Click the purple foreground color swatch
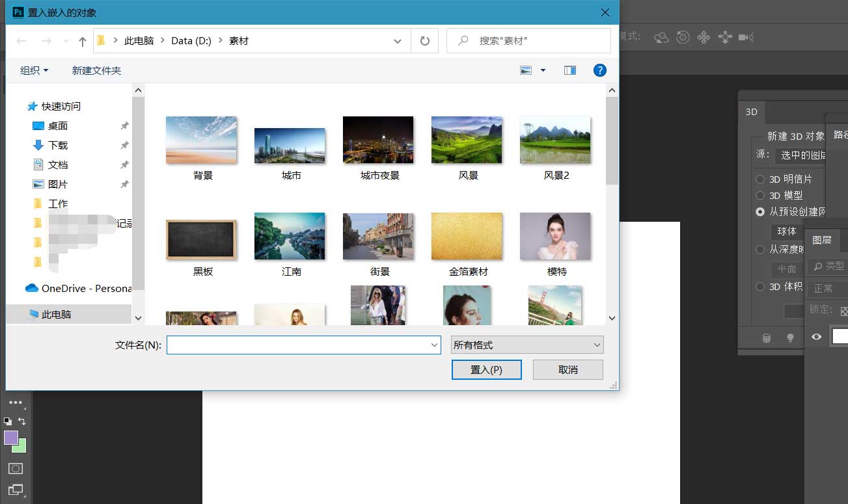The width and height of the screenshot is (848, 504). coord(10,438)
